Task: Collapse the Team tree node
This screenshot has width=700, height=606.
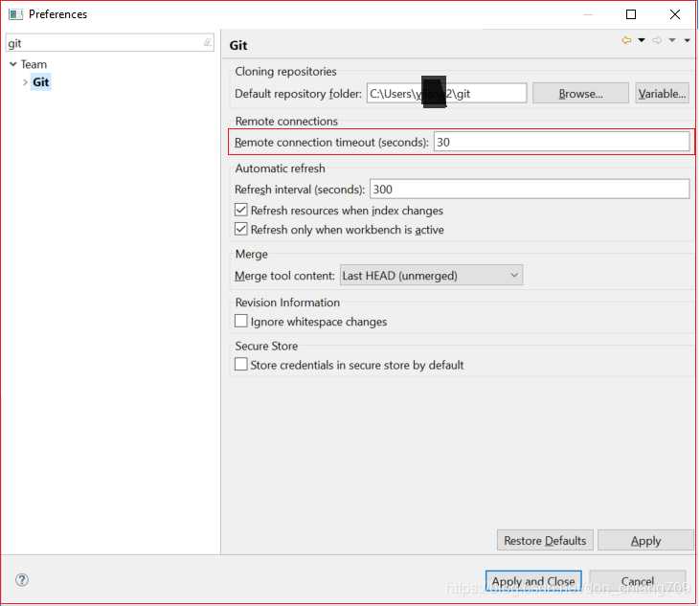Action: point(13,64)
